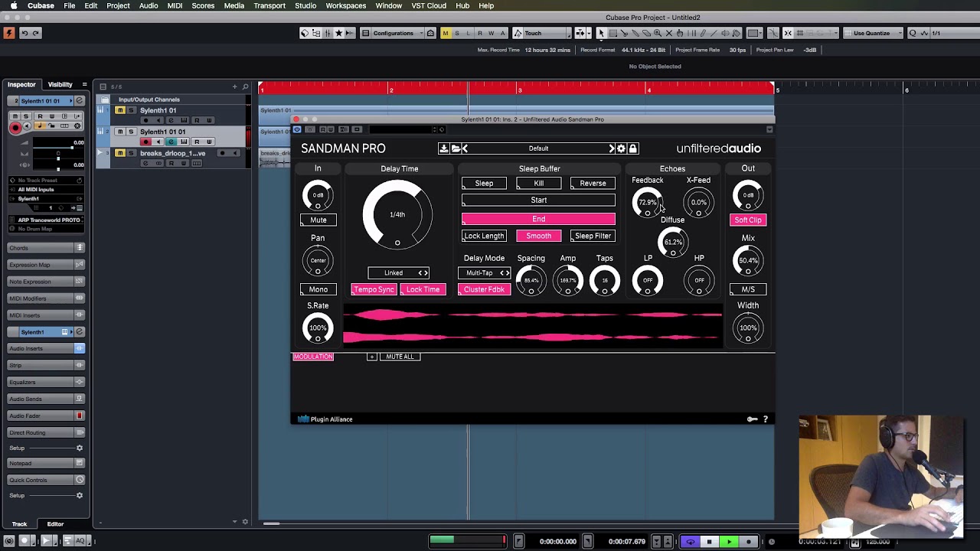This screenshot has height=551, width=980.
Task: Switch to the Visibility tab
Action: [60, 84]
